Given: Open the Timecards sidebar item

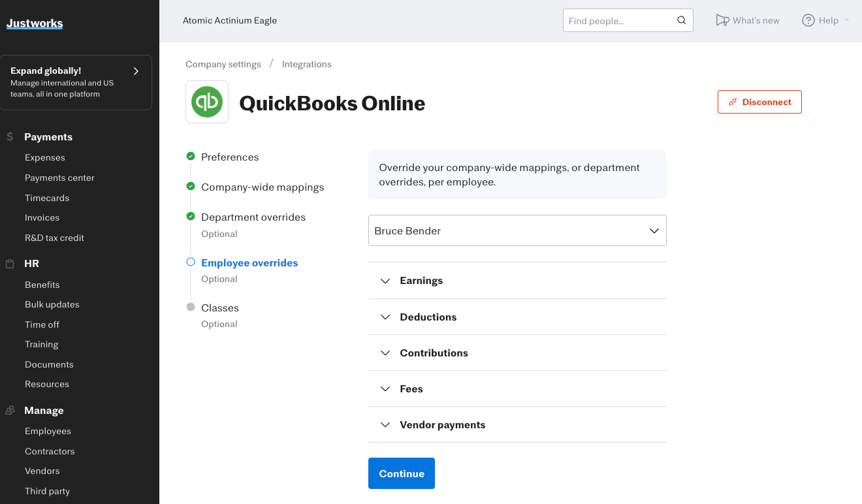Looking at the screenshot, I should click(x=47, y=198).
